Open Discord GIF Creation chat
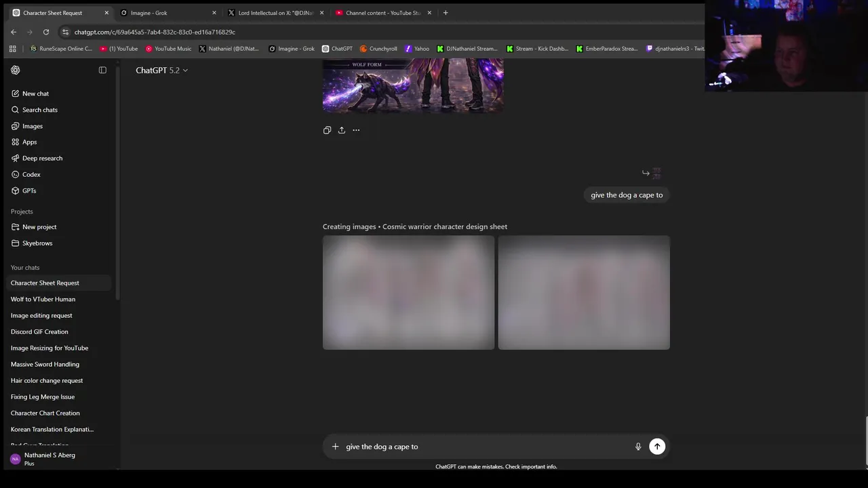868x488 pixels. coord(58,331)
